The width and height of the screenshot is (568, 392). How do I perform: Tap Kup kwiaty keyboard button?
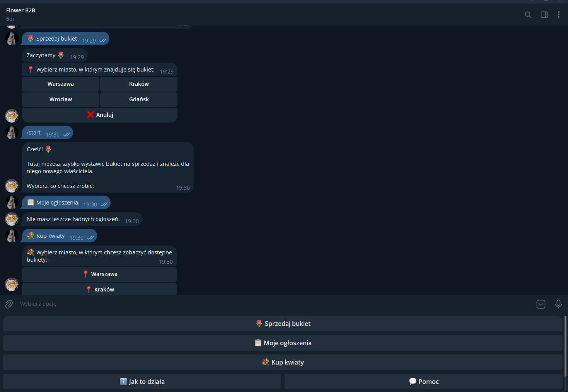pos(283,362)
